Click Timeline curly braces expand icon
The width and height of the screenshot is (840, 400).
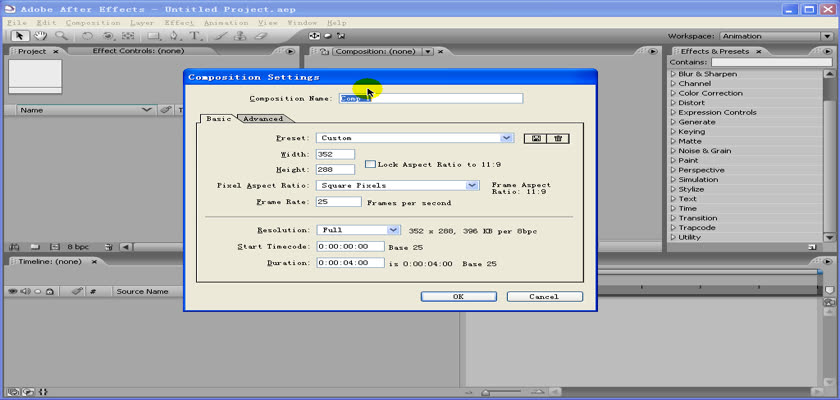(x=43, y=393)
